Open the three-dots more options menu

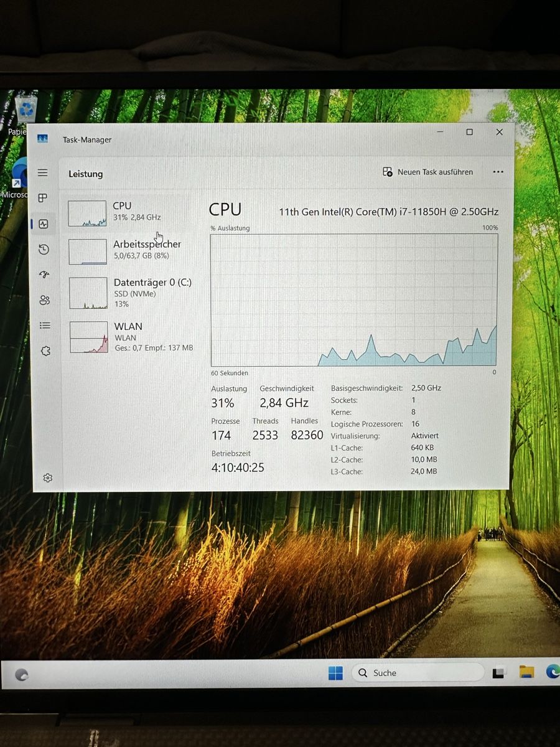coord(498,172)
